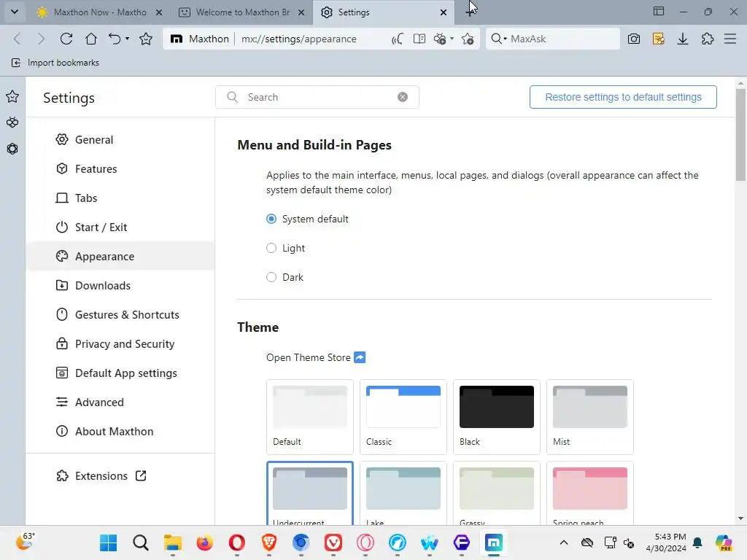Image resolution: width=747 pixels, height=560 pixels.
Task: Close the Settings tab
Action: (x=444, y=12)
